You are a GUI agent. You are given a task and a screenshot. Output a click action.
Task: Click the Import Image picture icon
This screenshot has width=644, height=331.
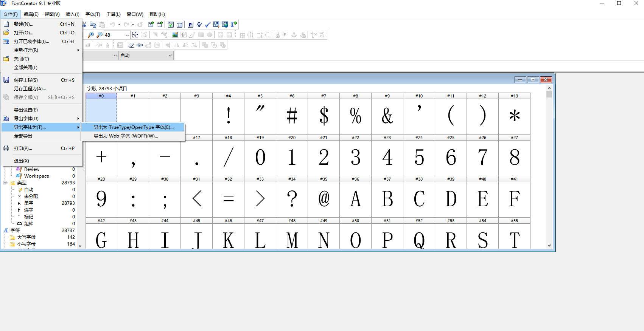point(175,35)
